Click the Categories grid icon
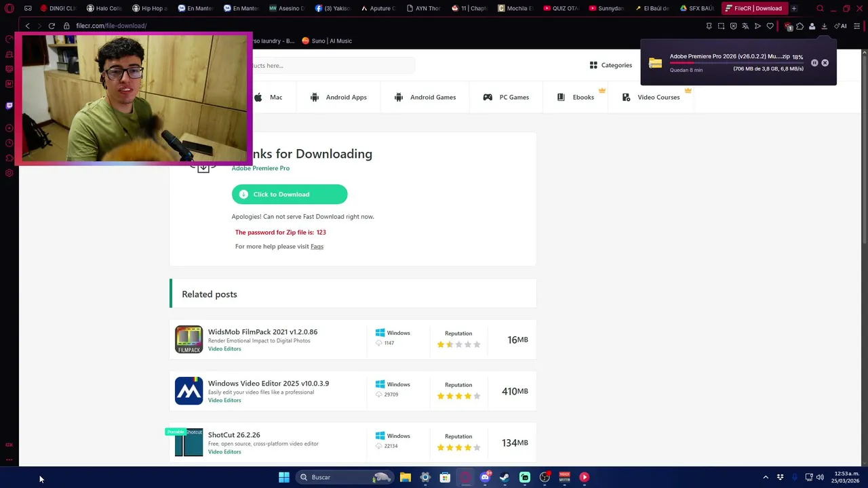This screenshot has width=868, height=488. [593, 65]
